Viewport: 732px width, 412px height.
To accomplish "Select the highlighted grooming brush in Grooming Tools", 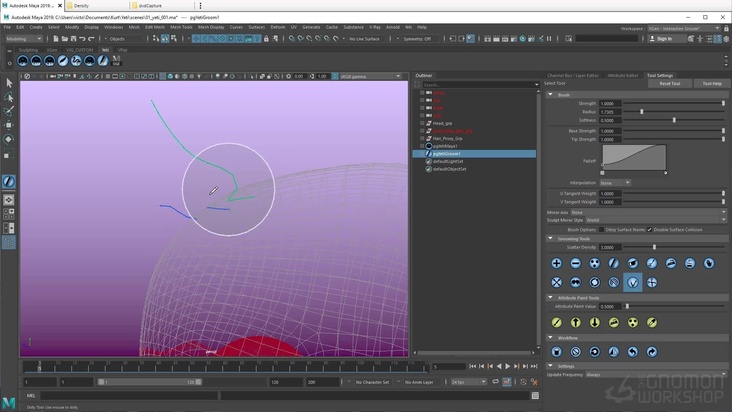I will (632, 283).
